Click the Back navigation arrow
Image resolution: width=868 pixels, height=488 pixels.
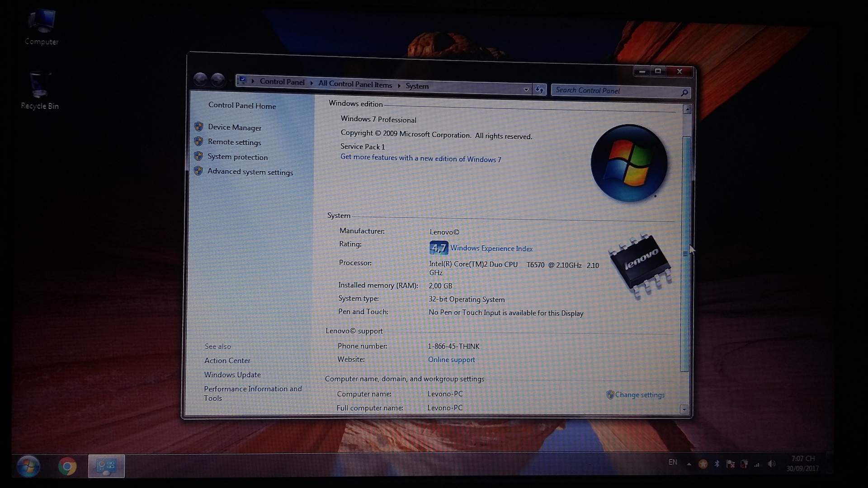pos(200,80)
